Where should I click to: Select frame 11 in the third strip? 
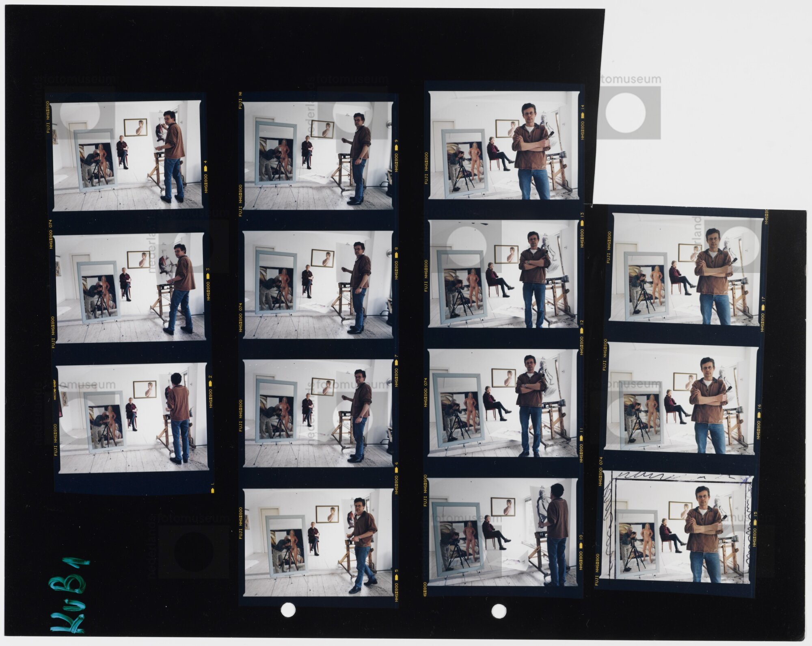503,403
